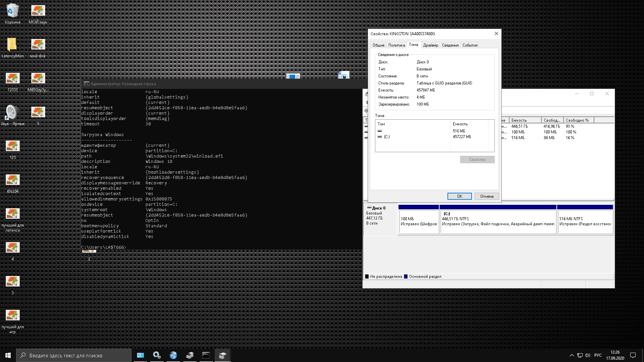
Task: Open the gears settings taskbar icon
Action: point(157,355)
